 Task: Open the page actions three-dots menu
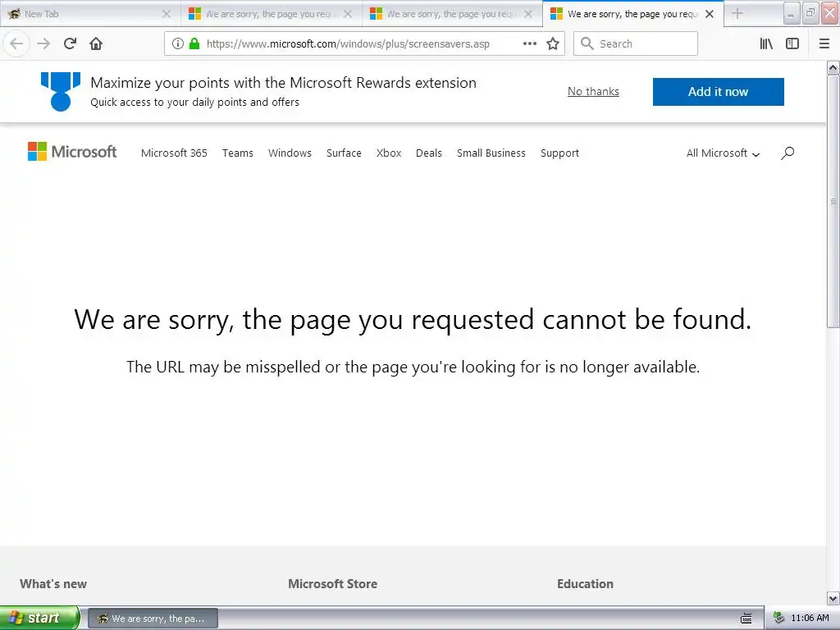pyautogui.click(x=530, y=43)
